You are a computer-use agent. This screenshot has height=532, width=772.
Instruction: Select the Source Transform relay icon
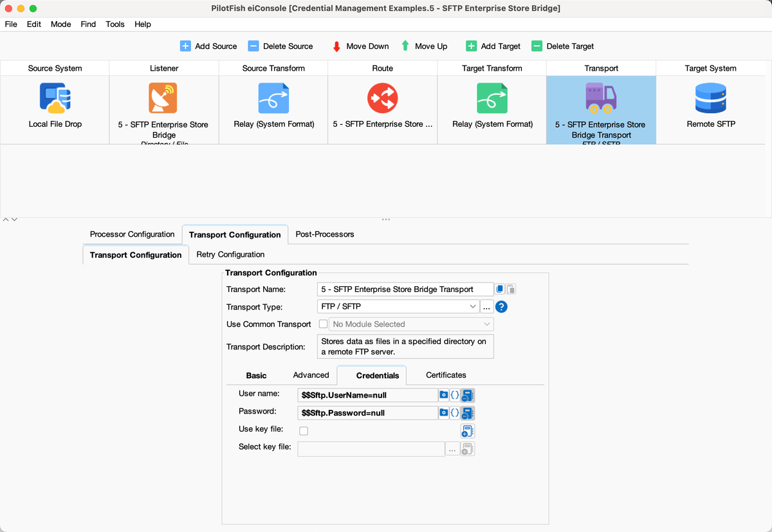(273, 98)
